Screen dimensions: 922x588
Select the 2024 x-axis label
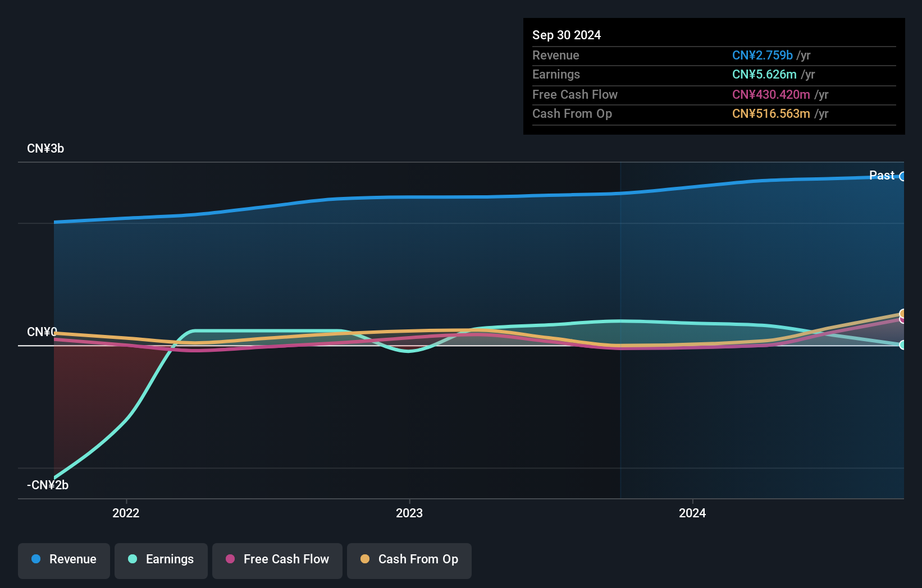coord(692,513)
